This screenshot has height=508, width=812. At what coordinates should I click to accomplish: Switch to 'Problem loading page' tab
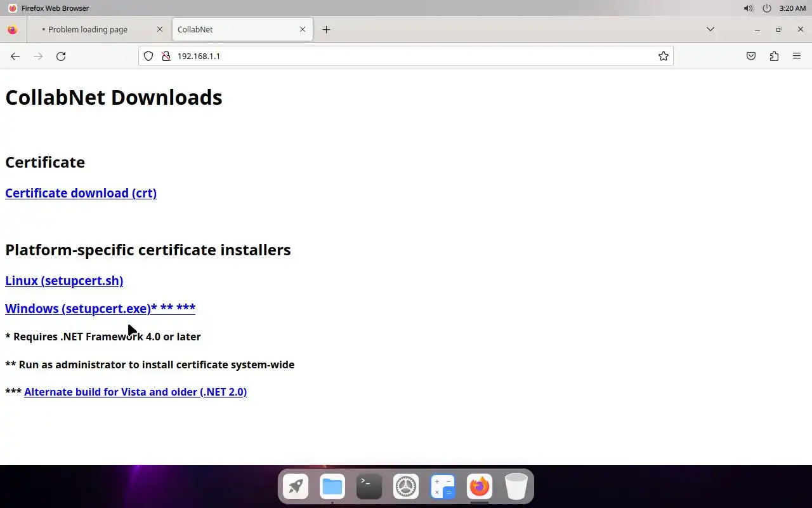point(100,29)
